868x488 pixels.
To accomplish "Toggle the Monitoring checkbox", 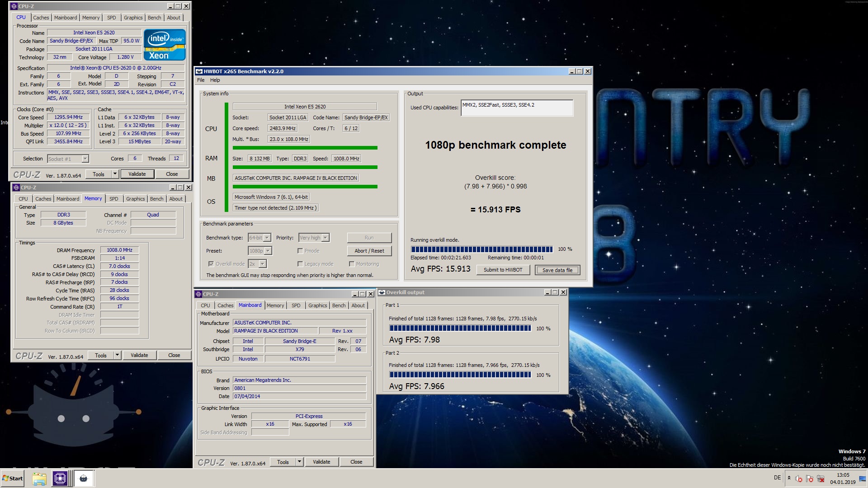I will click(x=351, y=264).
